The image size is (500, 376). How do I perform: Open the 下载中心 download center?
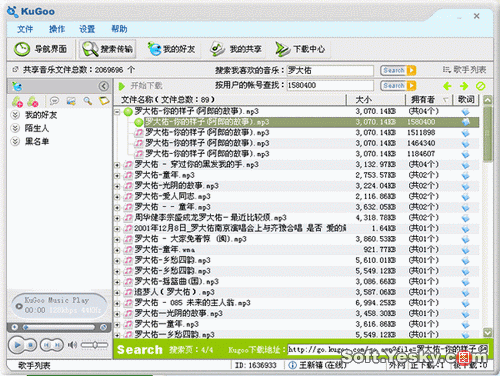[300, 49]
